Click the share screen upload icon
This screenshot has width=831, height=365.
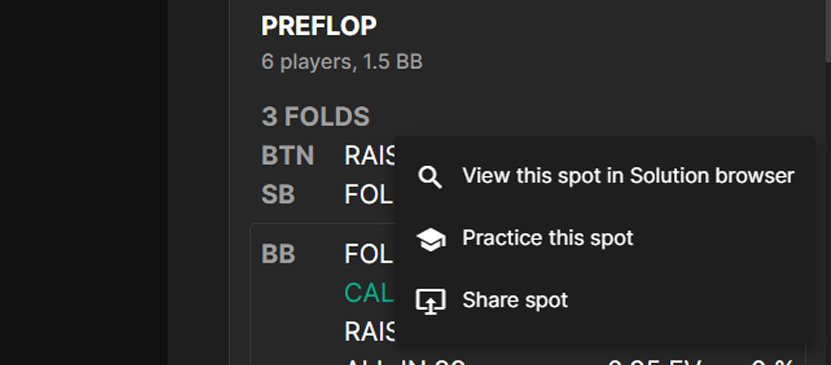tap(430, 301)
